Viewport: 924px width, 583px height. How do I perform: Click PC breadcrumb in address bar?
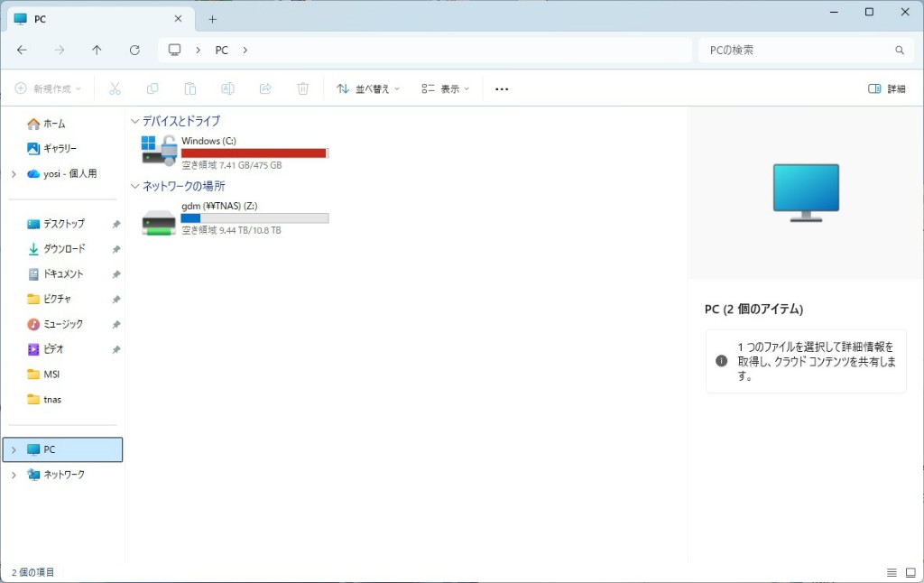(x=222, y=51)
